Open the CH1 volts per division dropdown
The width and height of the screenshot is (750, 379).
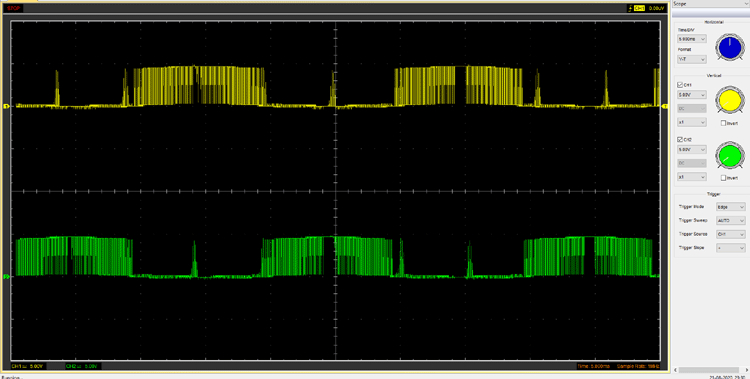coord(692,95)
